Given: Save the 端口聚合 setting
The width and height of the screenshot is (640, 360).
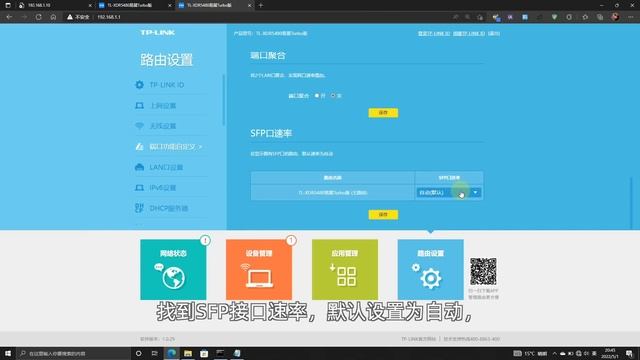Looking at the screenshot, I should (x=383, y=113).
